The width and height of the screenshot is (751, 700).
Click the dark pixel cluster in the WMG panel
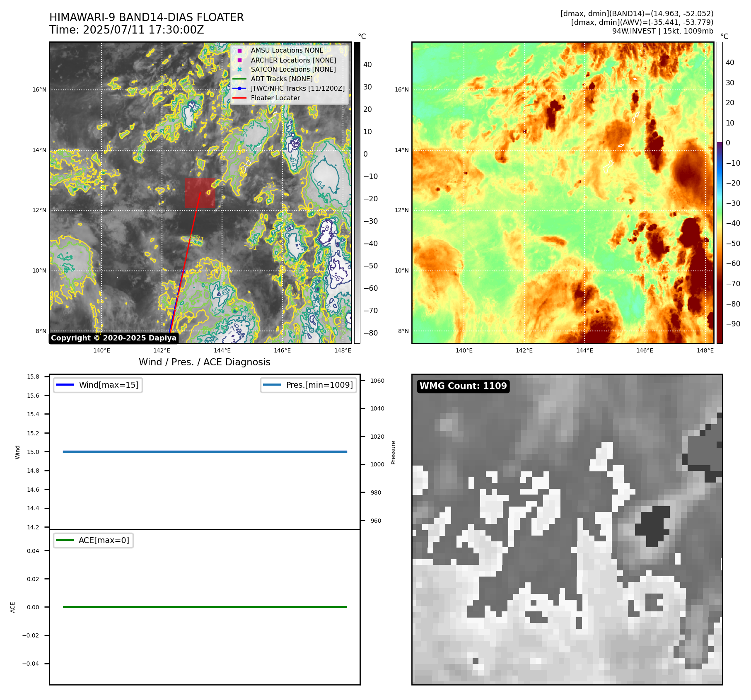click(653, 526)
